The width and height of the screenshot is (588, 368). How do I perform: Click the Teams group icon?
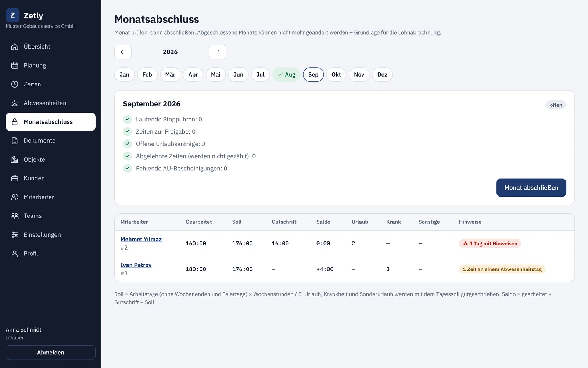(15, 216)
